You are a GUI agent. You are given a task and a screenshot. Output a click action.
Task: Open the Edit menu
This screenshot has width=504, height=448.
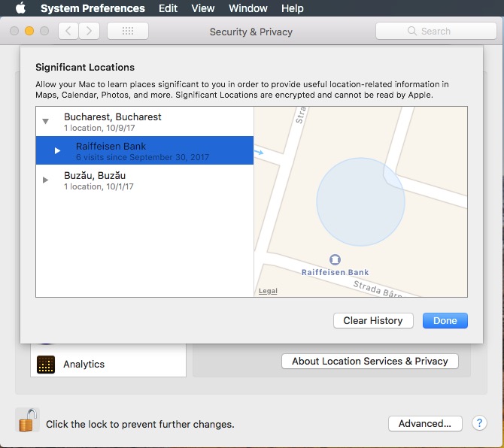click(x=168, y=8)
